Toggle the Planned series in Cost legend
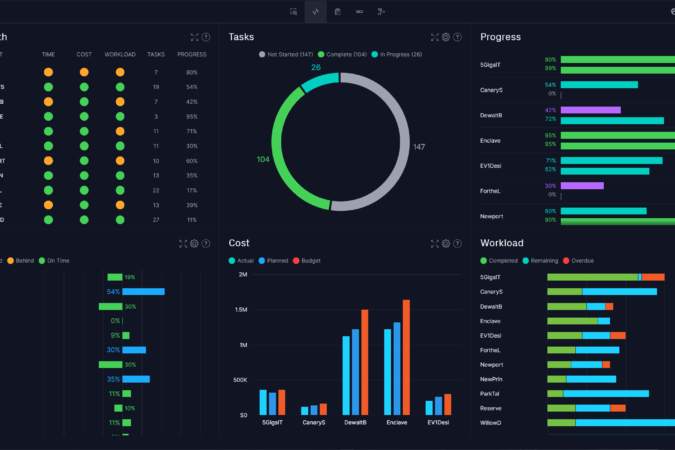Screen dimensions: 675x450 tap(273, 261)
